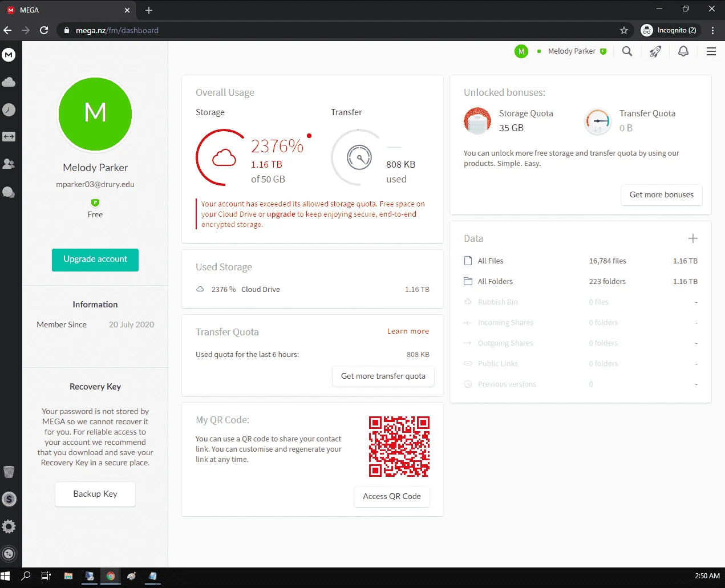The height and width of the screenshot is (588, 725).
Task: Click the red QR code image
Action: 399,447
